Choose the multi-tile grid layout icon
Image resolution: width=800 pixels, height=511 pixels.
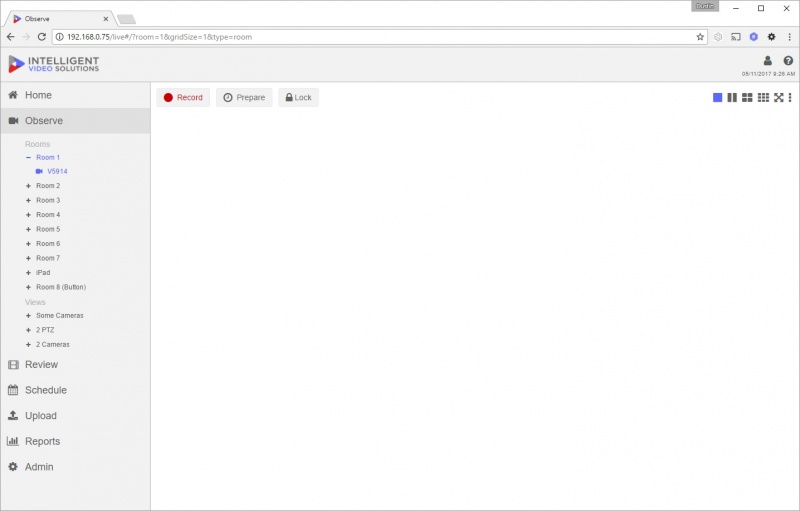pos(763,97)
